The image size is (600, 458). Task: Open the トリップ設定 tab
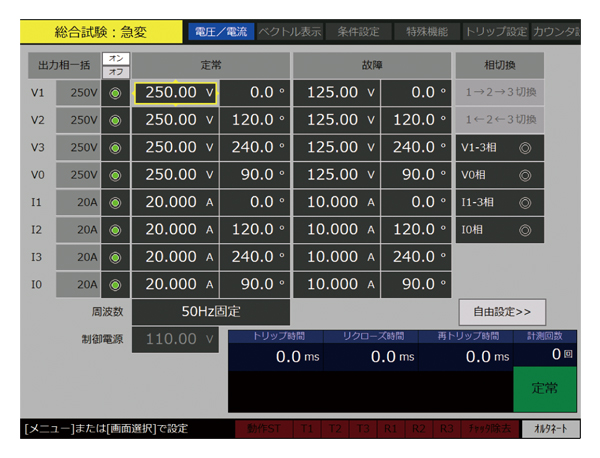495,31
